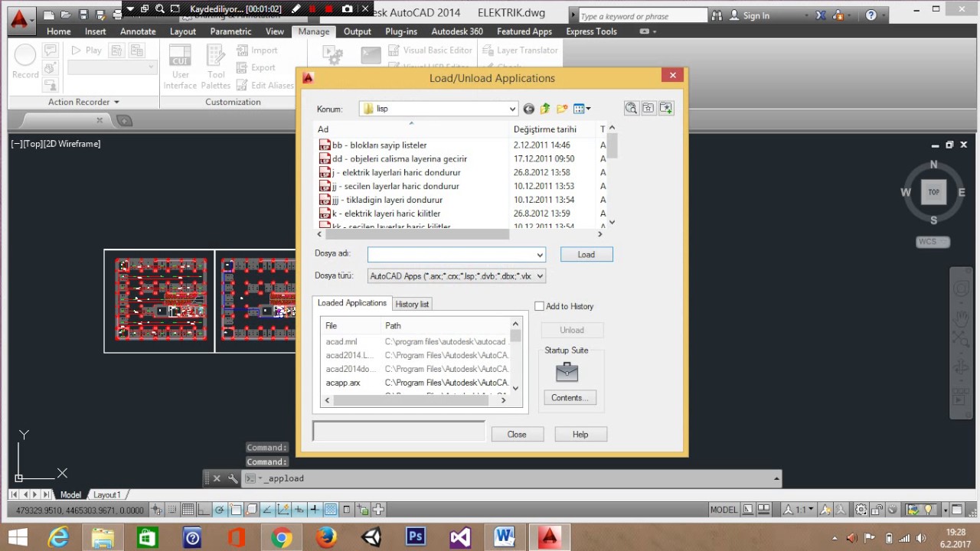The width and height of the screenshot is (980, 551).
Task: Open the recent commands dropdown in command line
Action: (776, 478)
